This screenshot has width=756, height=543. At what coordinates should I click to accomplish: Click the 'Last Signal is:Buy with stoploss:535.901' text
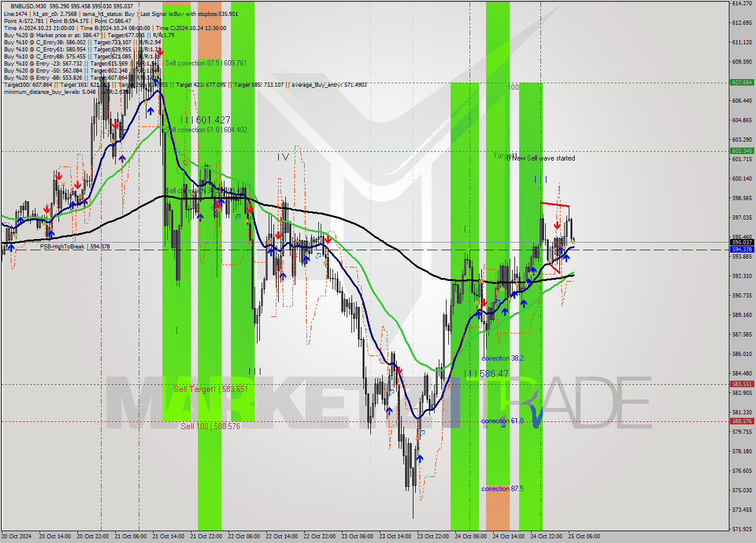point(189,13)
